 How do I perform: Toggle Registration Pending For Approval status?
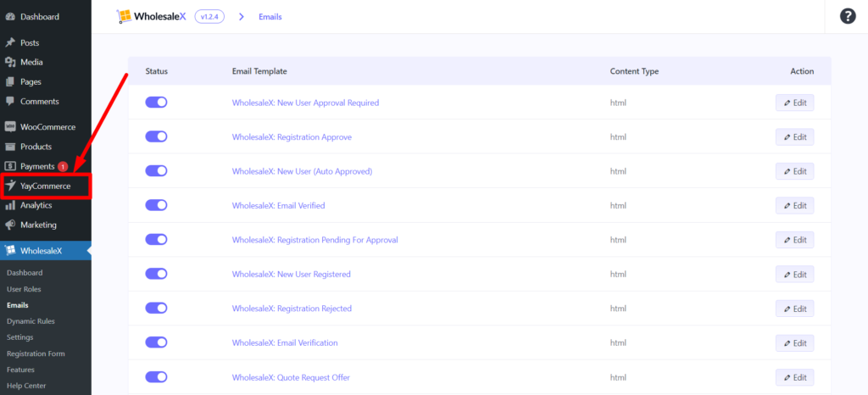coord(156,240)
